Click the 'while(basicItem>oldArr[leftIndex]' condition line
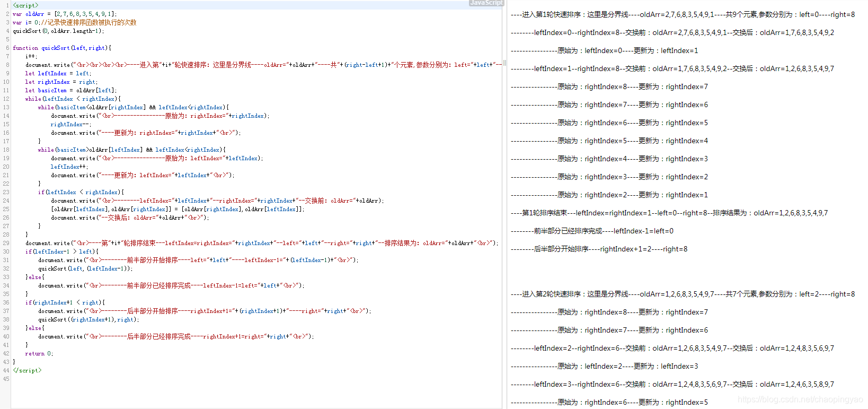Screen dimensions: 868x409 132,150
